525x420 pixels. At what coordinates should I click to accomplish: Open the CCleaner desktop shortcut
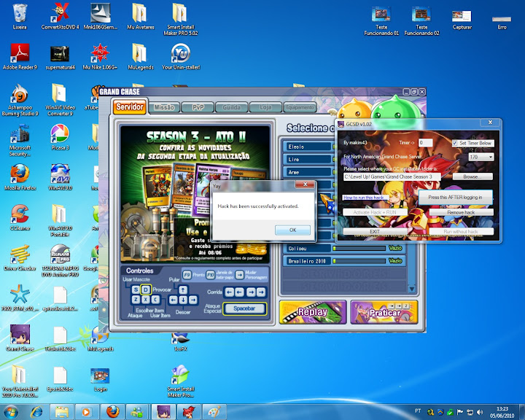pyautogui.click(x=20, y=218)
